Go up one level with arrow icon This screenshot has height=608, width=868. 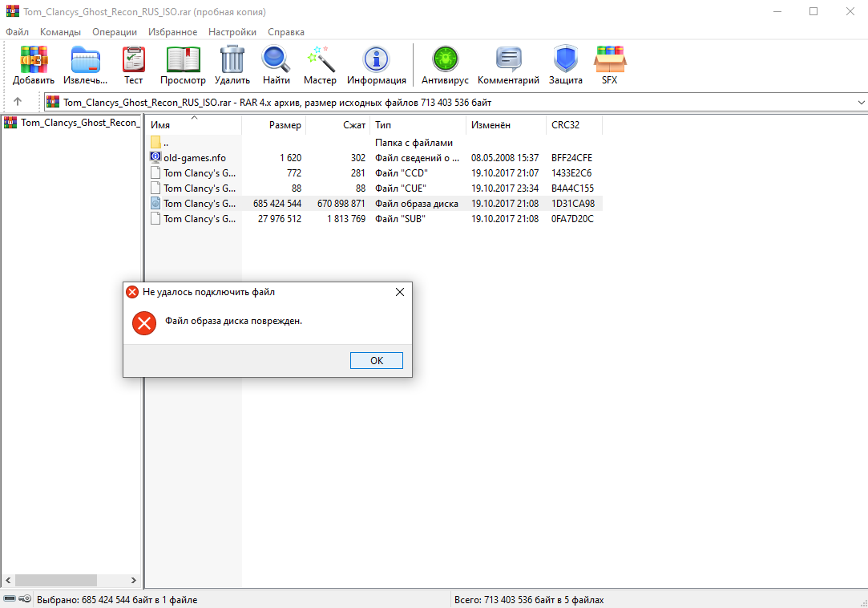click(18, 102)
